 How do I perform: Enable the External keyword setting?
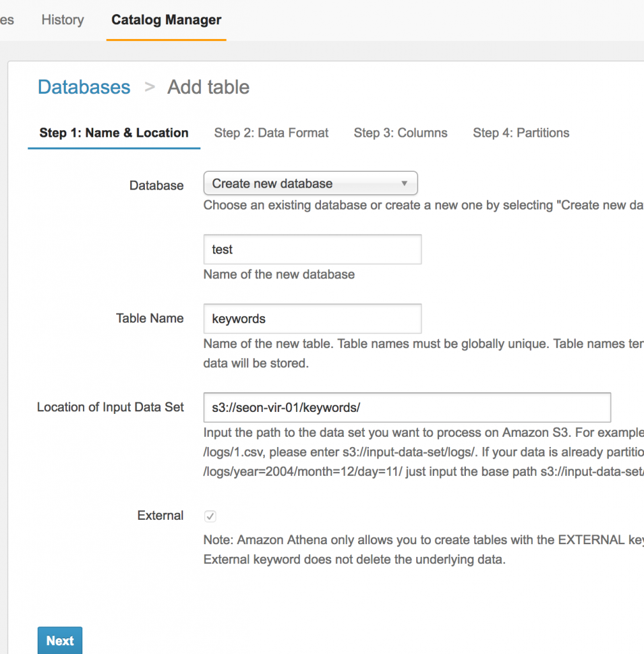click(210, 516)
